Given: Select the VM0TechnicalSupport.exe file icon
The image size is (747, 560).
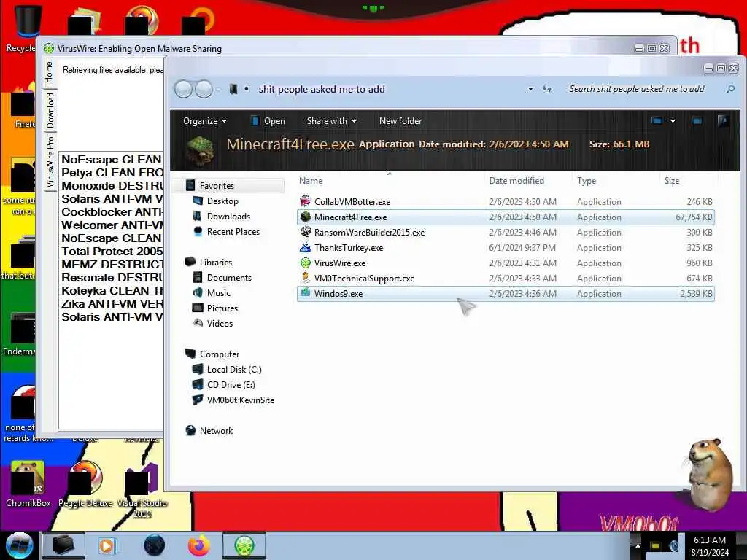Looking at the screenshot, I should (x=306, y=278).
